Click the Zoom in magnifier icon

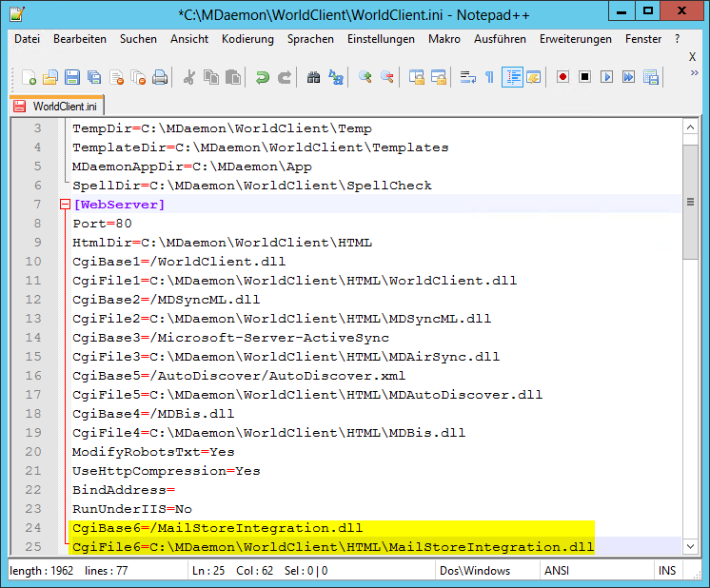[365, 77]
